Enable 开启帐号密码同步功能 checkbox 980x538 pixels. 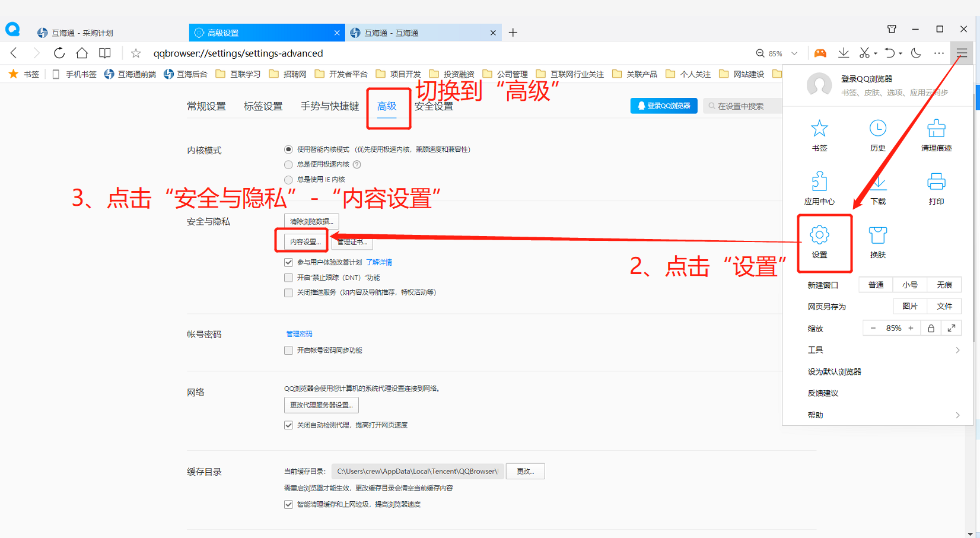[288, 351]
